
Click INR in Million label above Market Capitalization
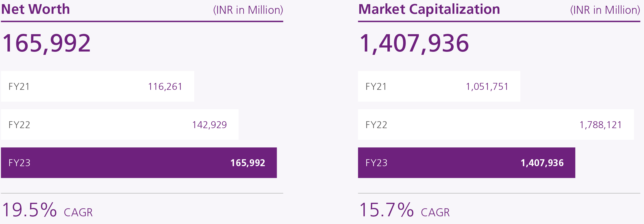605,10
